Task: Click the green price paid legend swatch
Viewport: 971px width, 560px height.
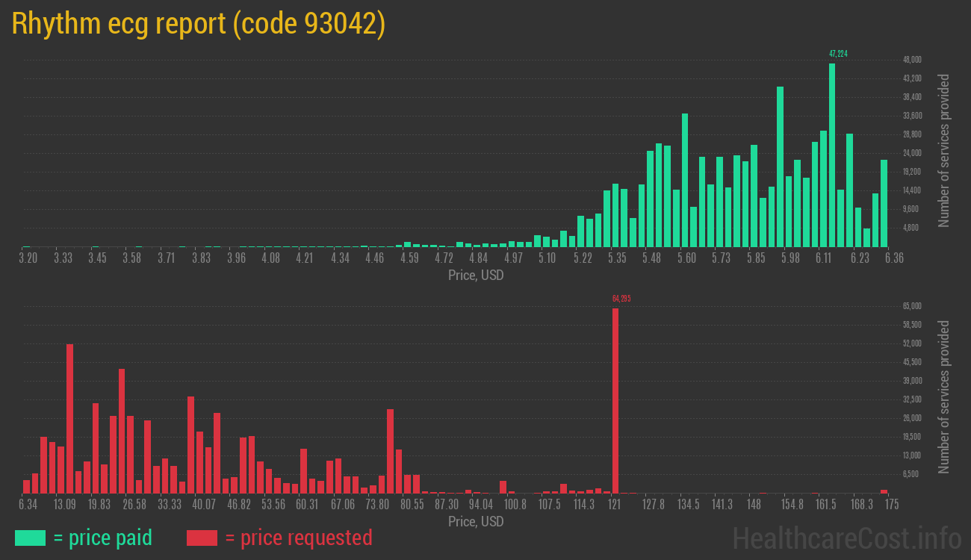Action: click(x=30, y=538)
